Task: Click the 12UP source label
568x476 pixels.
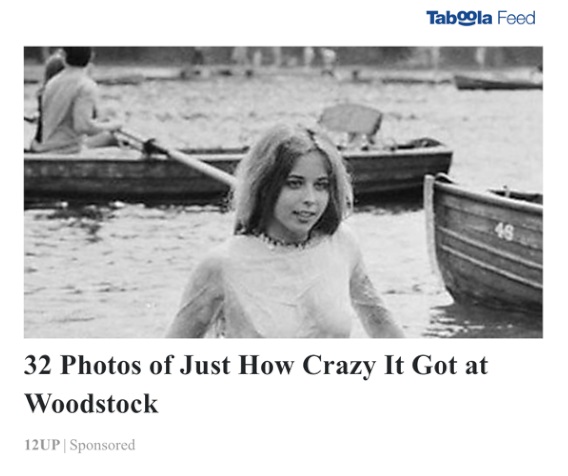Action: (x=42, y=445)
